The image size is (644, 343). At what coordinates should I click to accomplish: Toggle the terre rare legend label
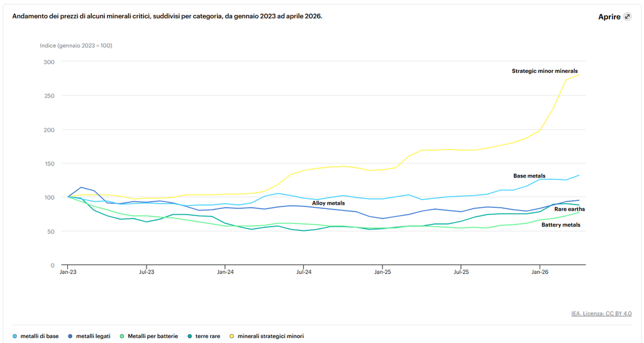[208, 336]
